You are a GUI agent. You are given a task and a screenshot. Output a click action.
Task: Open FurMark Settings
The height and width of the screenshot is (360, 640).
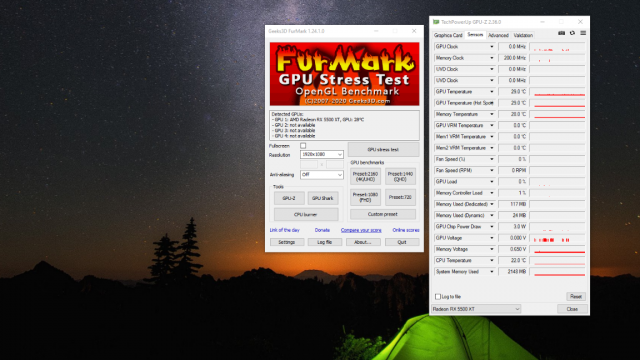pos(287,242)
